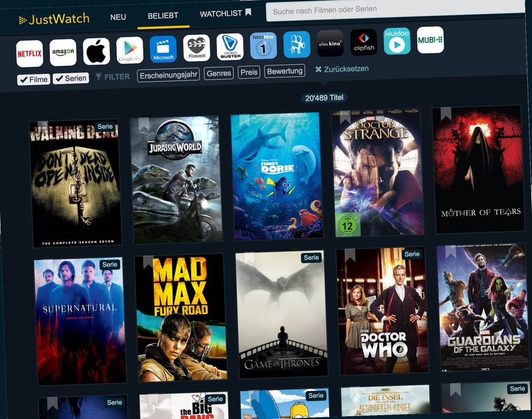Viewport: 532px width, 419px height.
Task: Click the Serie badge on Doctor Who
Action: 412,254
